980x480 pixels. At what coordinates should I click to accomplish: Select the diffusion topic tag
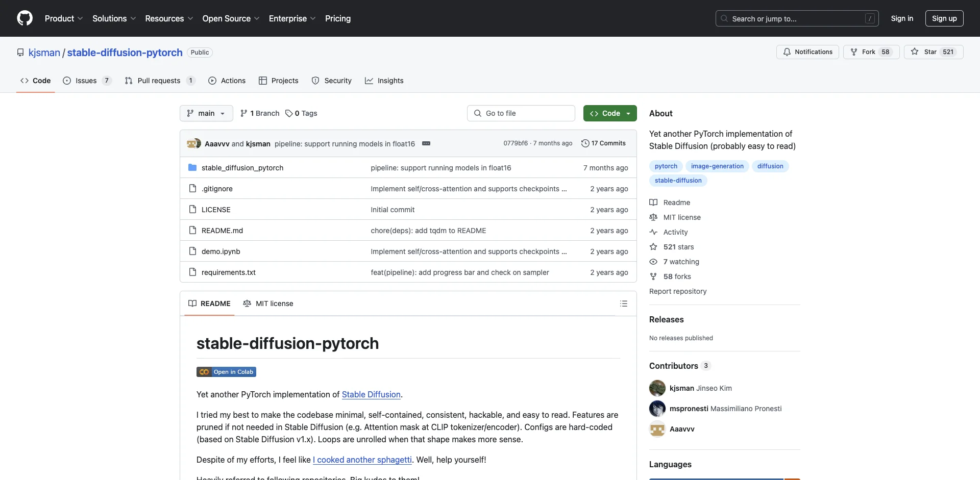[770, 166]
